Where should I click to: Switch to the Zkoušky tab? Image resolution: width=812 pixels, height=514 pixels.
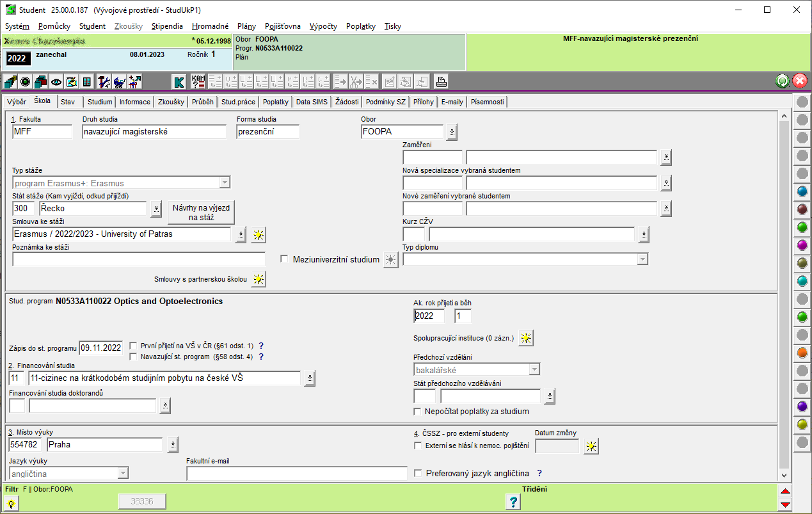tap(171, 102)
